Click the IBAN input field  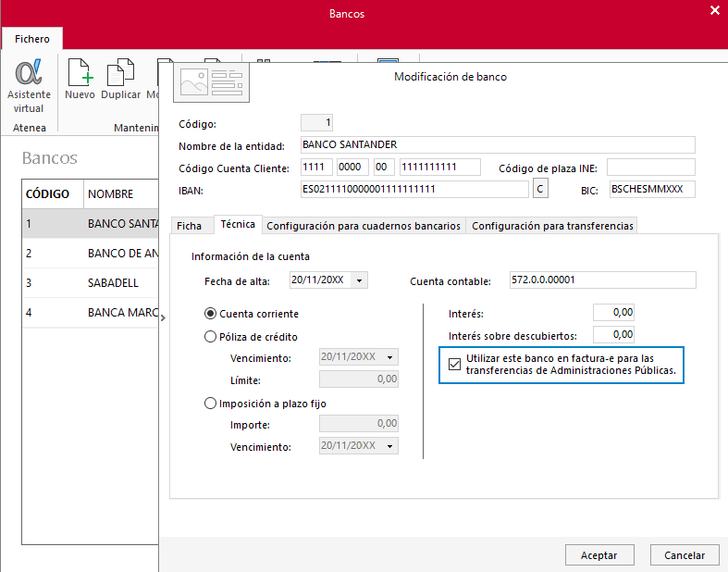pyautogui.click(x=414, y=189)
